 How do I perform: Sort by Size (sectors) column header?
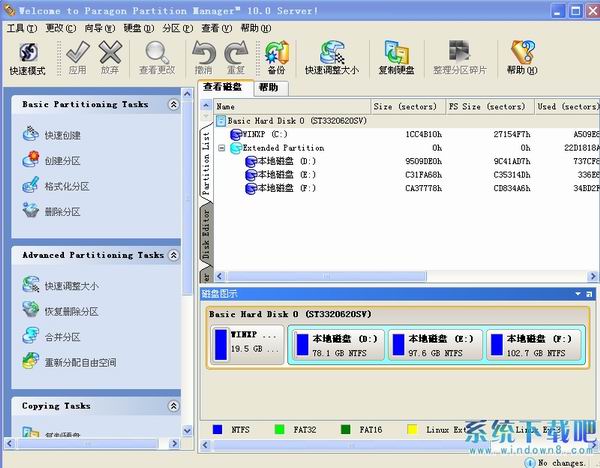coord(408,107)
